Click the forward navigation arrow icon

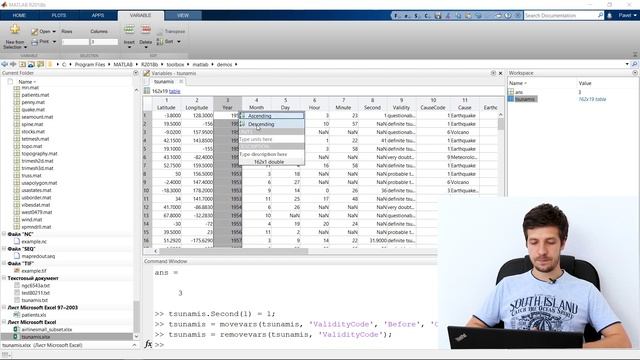[13, 64]
